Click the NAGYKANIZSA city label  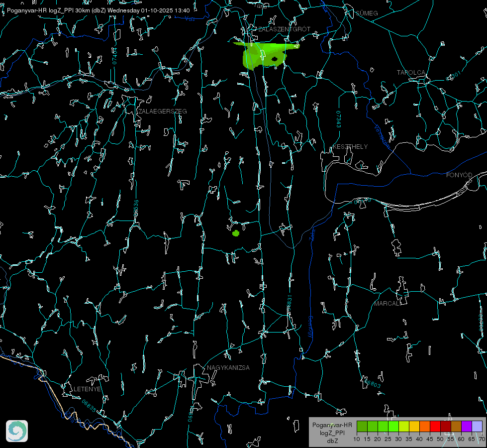tap(228, 368)
